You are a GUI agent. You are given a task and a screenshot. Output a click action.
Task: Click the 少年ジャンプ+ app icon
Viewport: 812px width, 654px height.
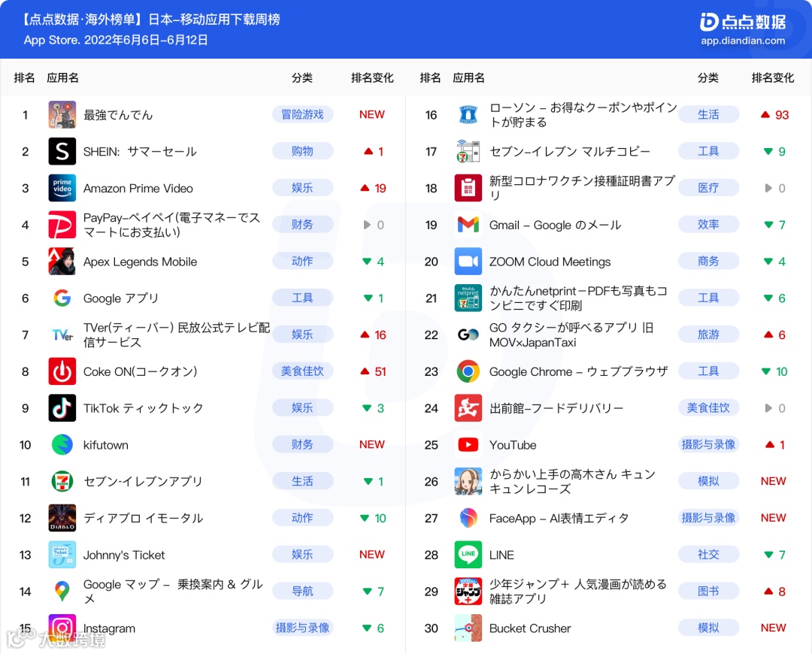pyautogui.click(x=468, y=592)
